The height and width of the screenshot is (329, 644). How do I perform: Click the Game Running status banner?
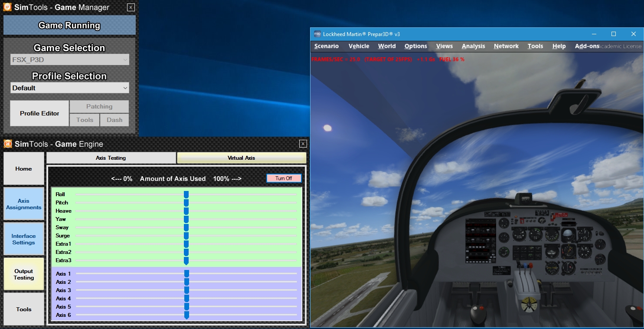click(x=69, y=25)
